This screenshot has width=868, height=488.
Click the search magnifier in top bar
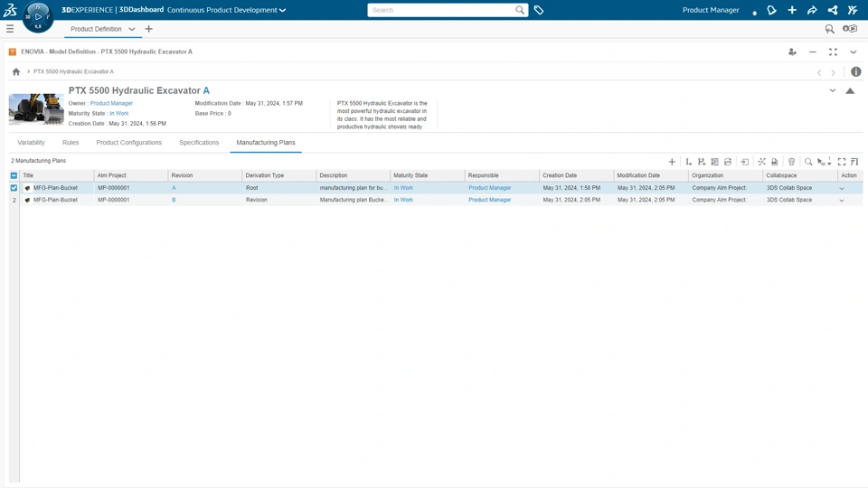(x=519, y=10)
